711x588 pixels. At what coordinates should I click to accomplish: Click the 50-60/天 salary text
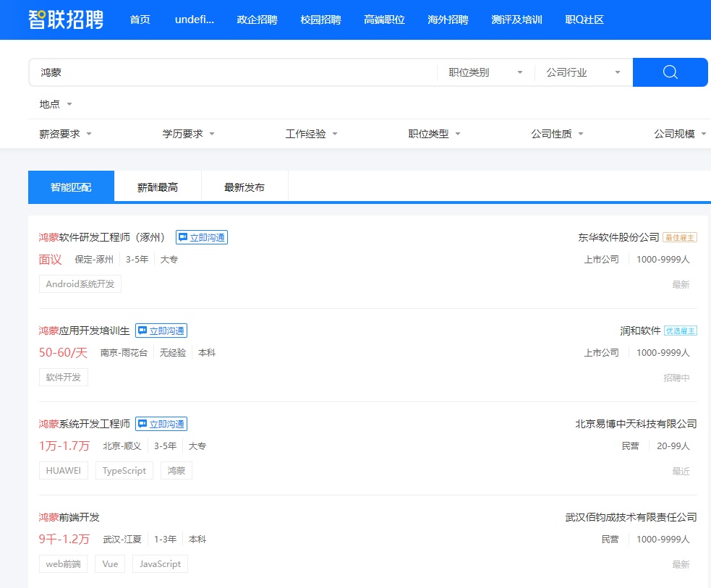point(63,353)
